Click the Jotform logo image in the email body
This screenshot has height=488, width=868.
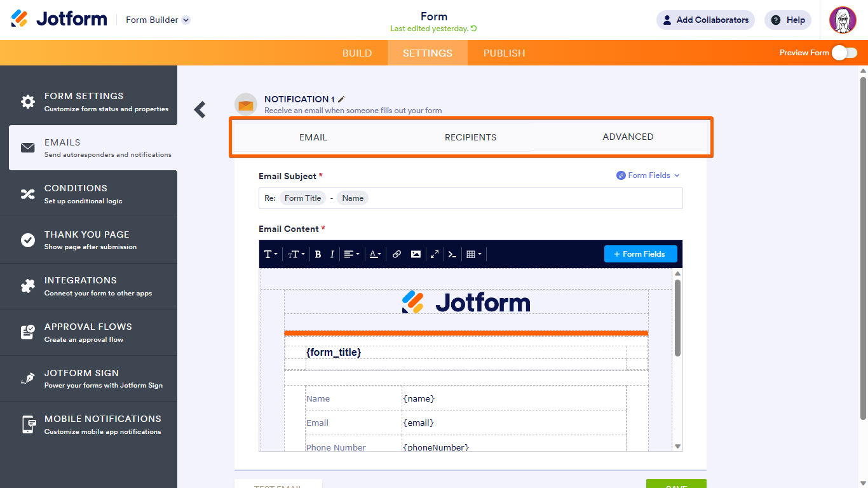466,302
